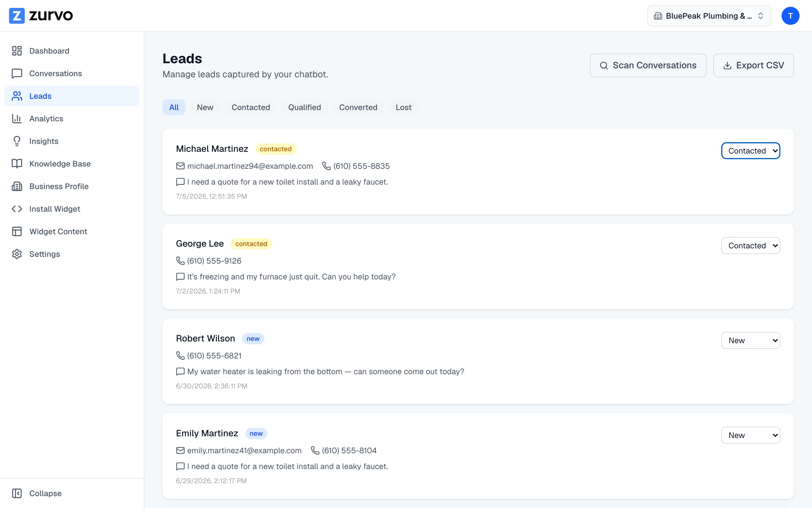Click the phone icon beside (610) 555-6821
The image size is (812, 508).
pyautogui.click(x=180, y=356)
